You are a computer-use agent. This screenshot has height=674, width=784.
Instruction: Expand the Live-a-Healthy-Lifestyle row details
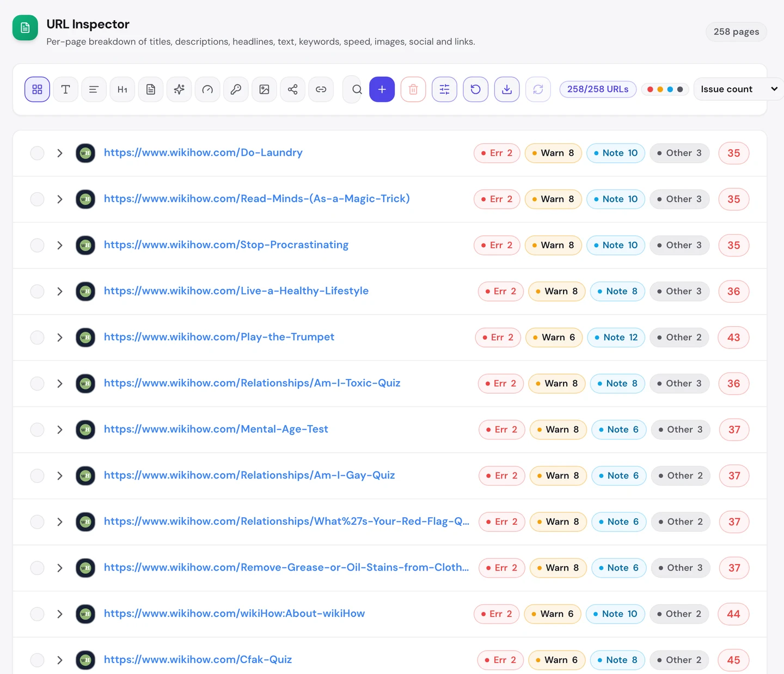(x=60, y=291)
